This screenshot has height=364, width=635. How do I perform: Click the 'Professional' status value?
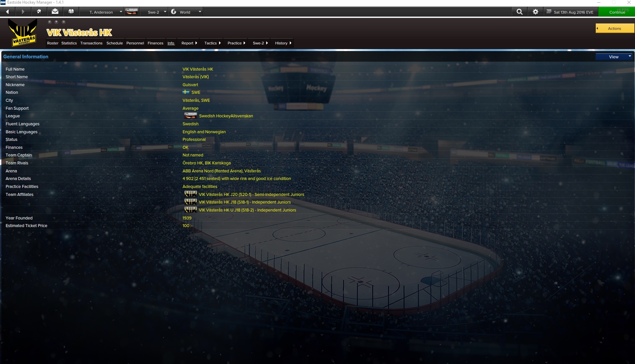[194, 139]
